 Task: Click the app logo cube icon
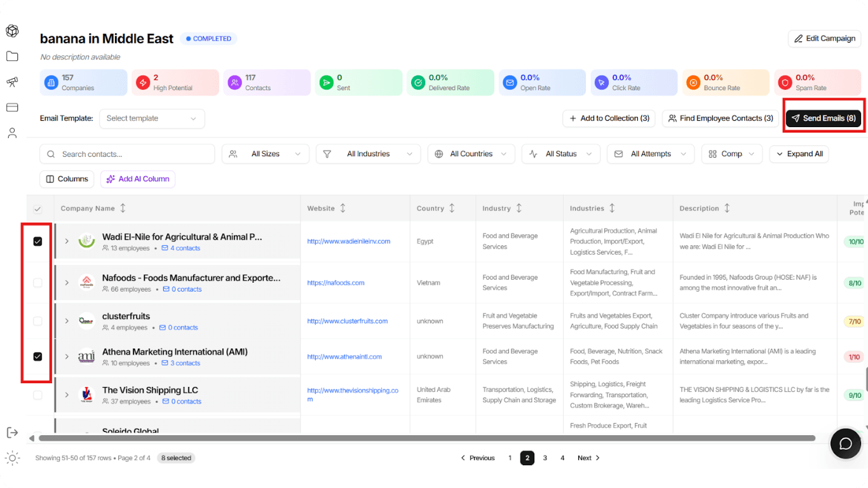[12, 30]
